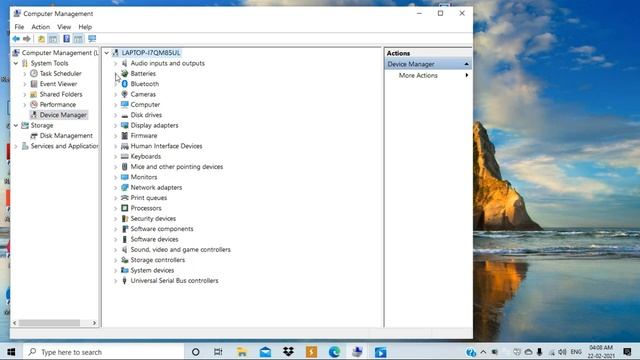Open Task View from the taskbar

[218, 352]
